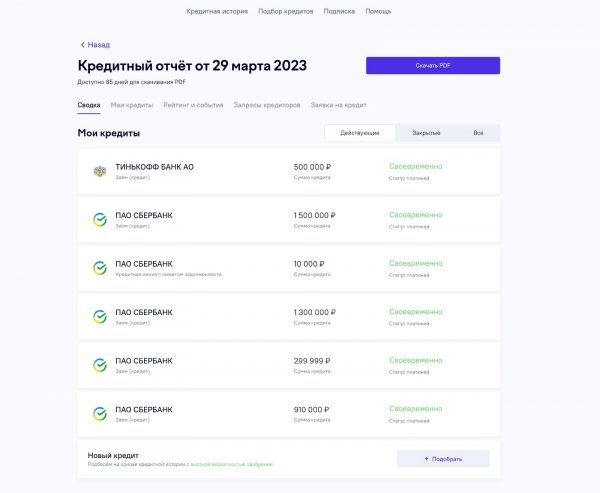Open Подписка in the top navigation

[x=339, y=11]
